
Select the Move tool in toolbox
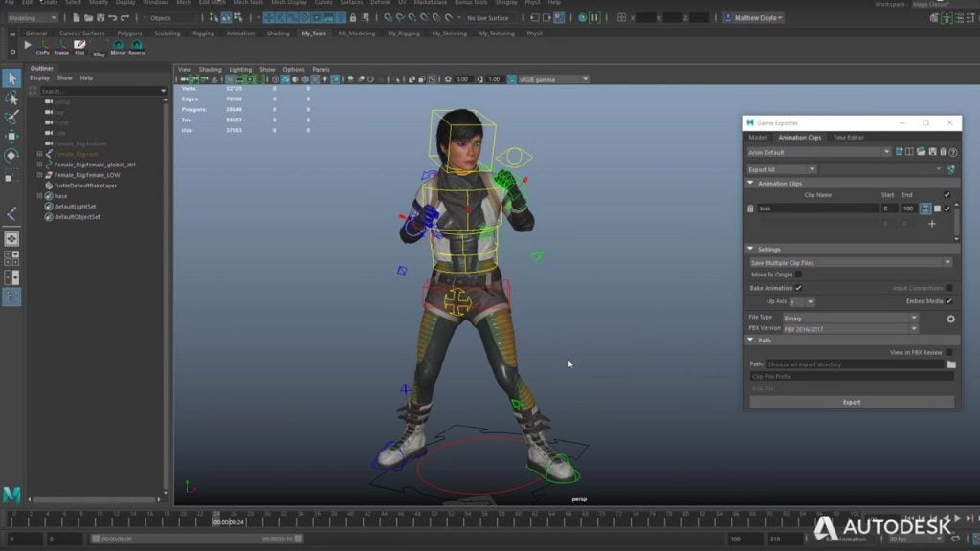[11, 137]
